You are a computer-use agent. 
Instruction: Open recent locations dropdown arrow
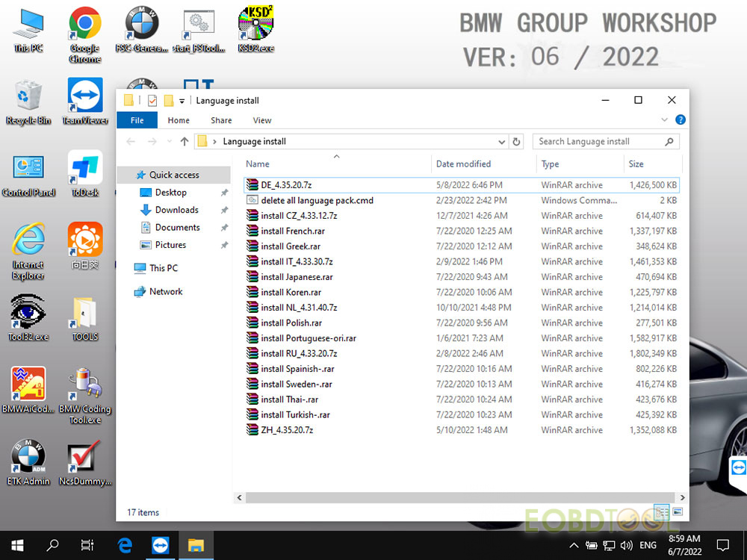click(x=169, y=141)
